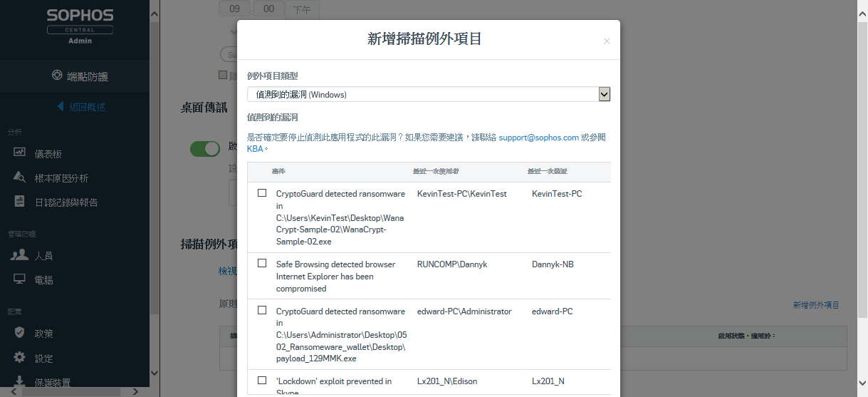Click the Sophos Central Admin logo
The width and height of the screenshot is (868, 397).
pos(80,26)
